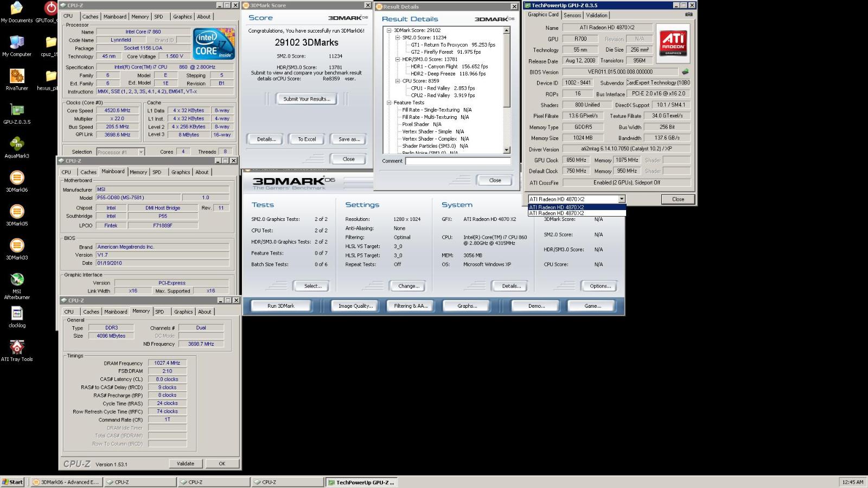The width and height of the screenshot is (868, 488).
Task: Launch the RivaTuner desktop shortcut
Action: tap(17, 79)
